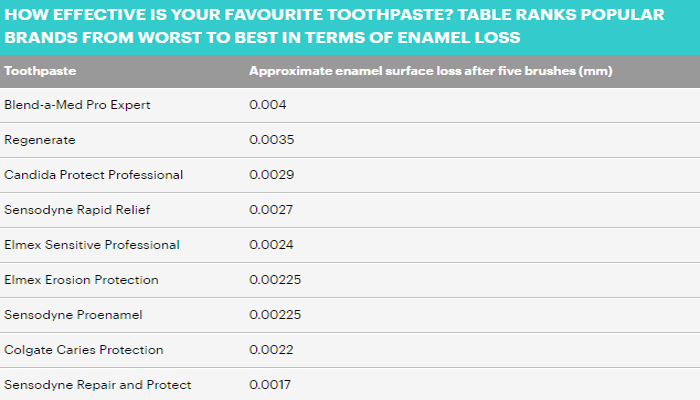Click the 0.0017 enamel loss value

coord(270,385)
